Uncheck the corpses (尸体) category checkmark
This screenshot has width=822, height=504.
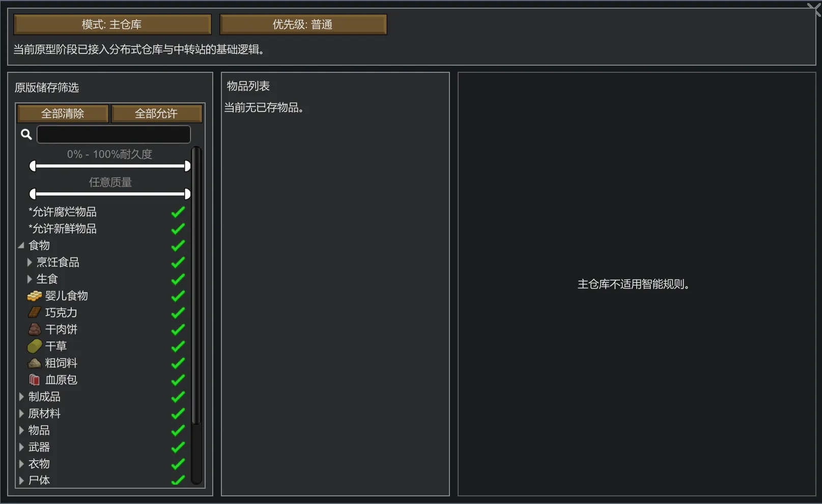point(178,480)
